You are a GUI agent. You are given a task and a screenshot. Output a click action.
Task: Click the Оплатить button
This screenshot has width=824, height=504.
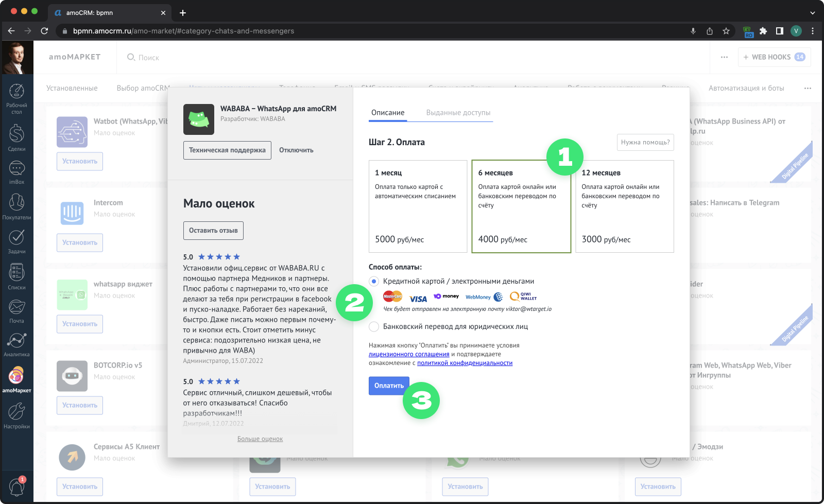click(389, 386)
